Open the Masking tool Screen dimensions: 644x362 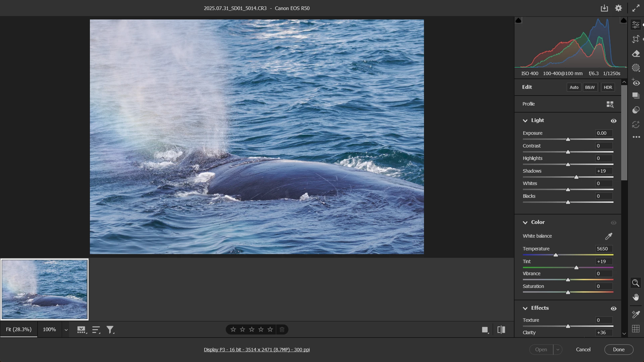coord(636,68)
